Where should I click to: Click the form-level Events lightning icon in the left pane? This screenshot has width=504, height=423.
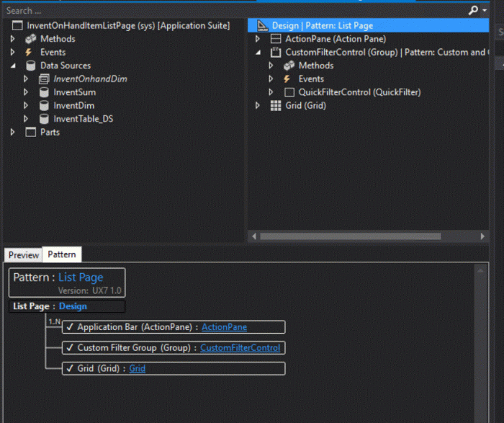29,52
